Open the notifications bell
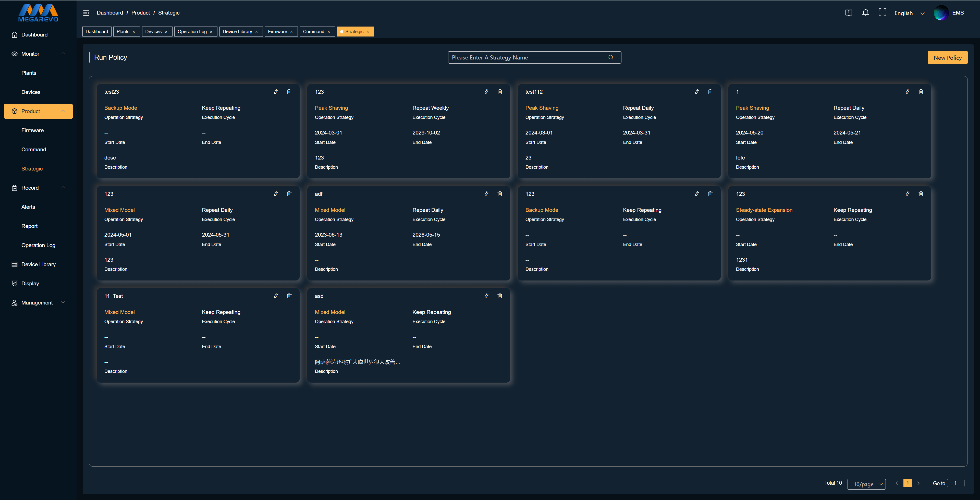This screenshot has width=980, height=500. pyautogui.click(x=865, y=13)
